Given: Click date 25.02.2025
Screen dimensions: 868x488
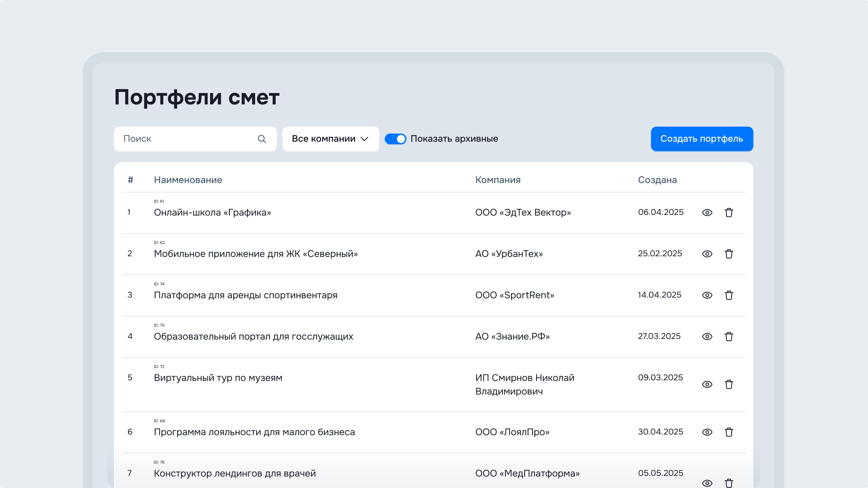Looking at the screenshot, I should click(660, 253).
